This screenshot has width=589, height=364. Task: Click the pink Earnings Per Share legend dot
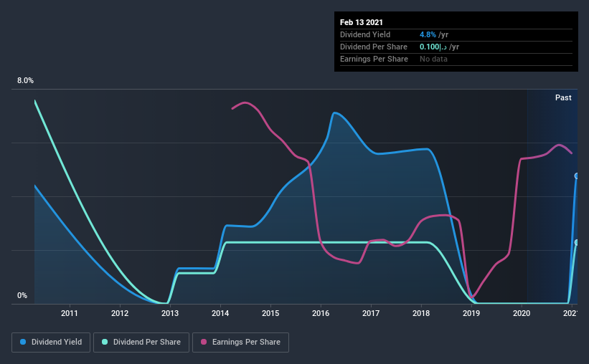click(x=204, y=342)
